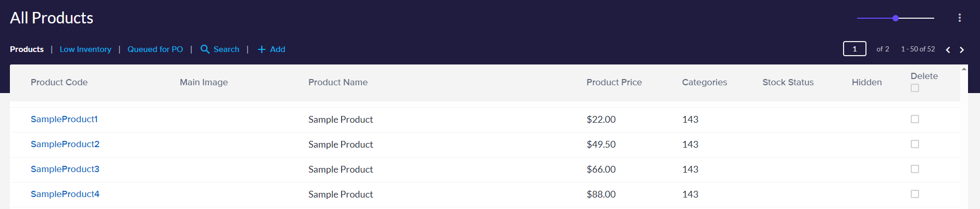Open the three-dot options menu
The height and width of the screenshot is (209, 980).
[959, 18]
